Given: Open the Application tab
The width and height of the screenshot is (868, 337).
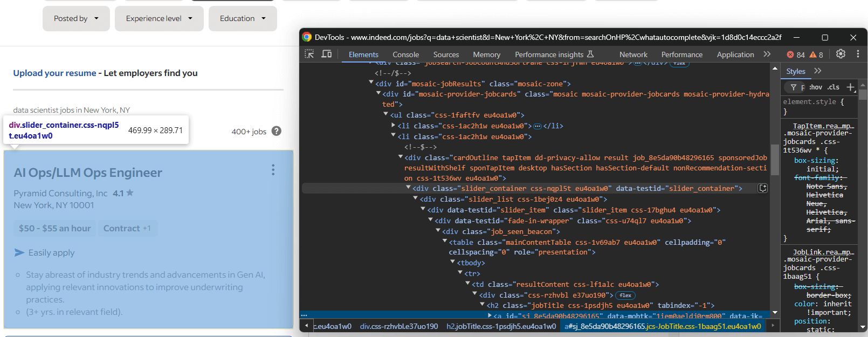Looking at the screenshot, I should pos(735,54).
